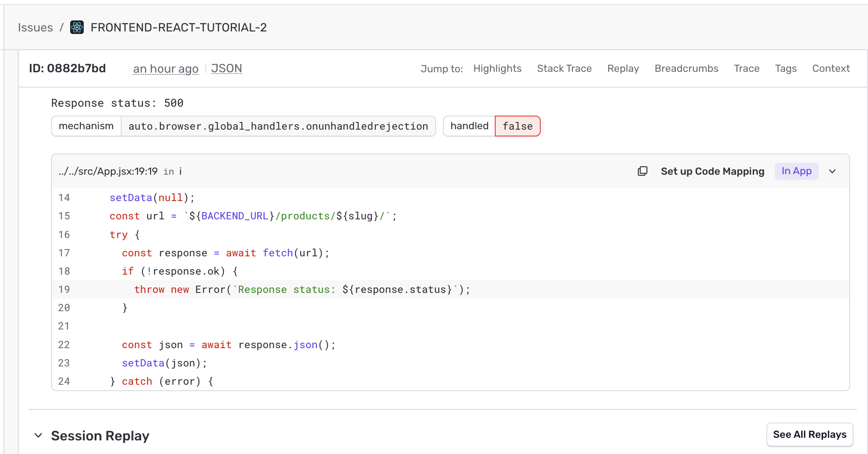Click the auto.browser.global_handlers.onunhandledrejection tag value

(278, 126)
